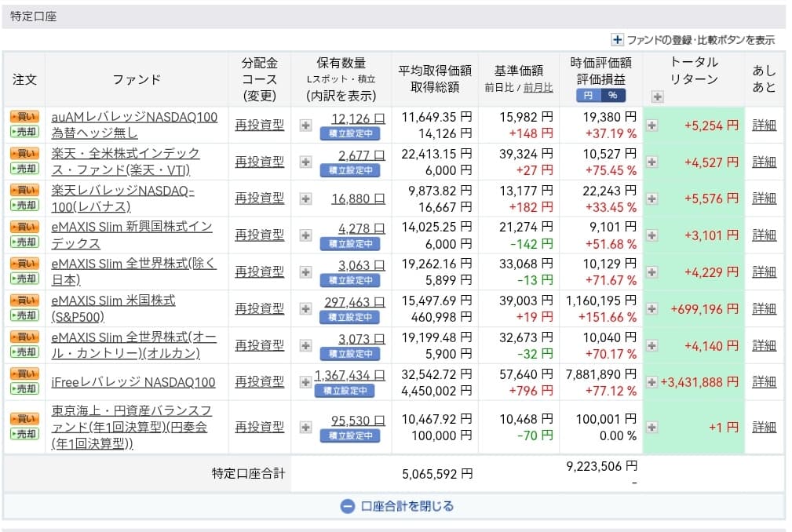Collapse account totals via 口座合計を閉じる
This screenshot has width=792, height=532.
pyautogui.click(x=397, y=506)
